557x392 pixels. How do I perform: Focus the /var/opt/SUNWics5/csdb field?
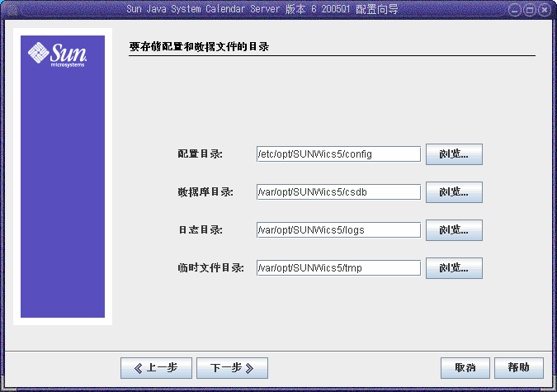tap(338, 192)
